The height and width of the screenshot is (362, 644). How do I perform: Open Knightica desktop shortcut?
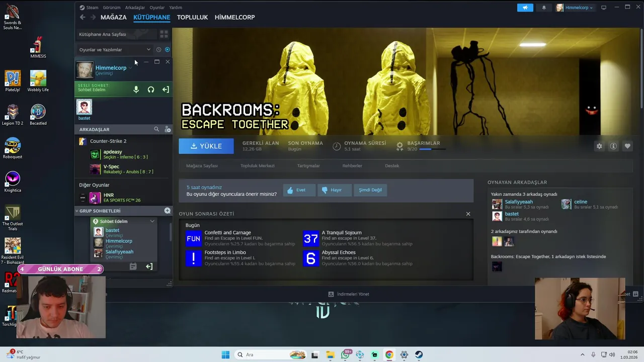pyautogui.click(x=12, y=182)
